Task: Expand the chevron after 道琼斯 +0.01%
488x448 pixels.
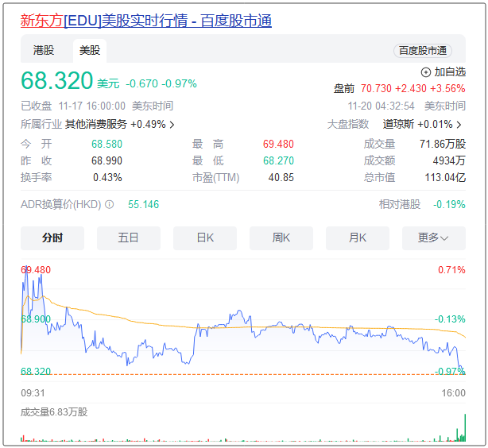Action: tap(459, 125)
